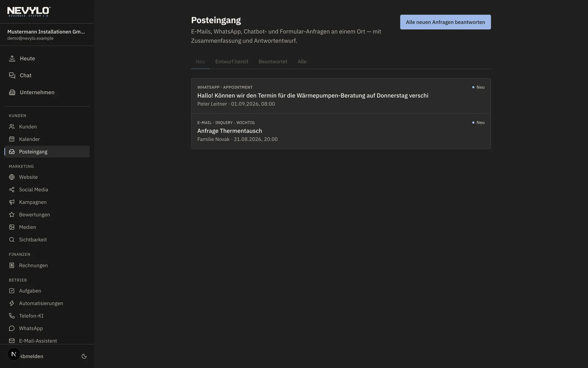The height and width of the screenshot is (368, 588).
Task: Click the Neu badge on Familie Novak message
Action: 478,123
